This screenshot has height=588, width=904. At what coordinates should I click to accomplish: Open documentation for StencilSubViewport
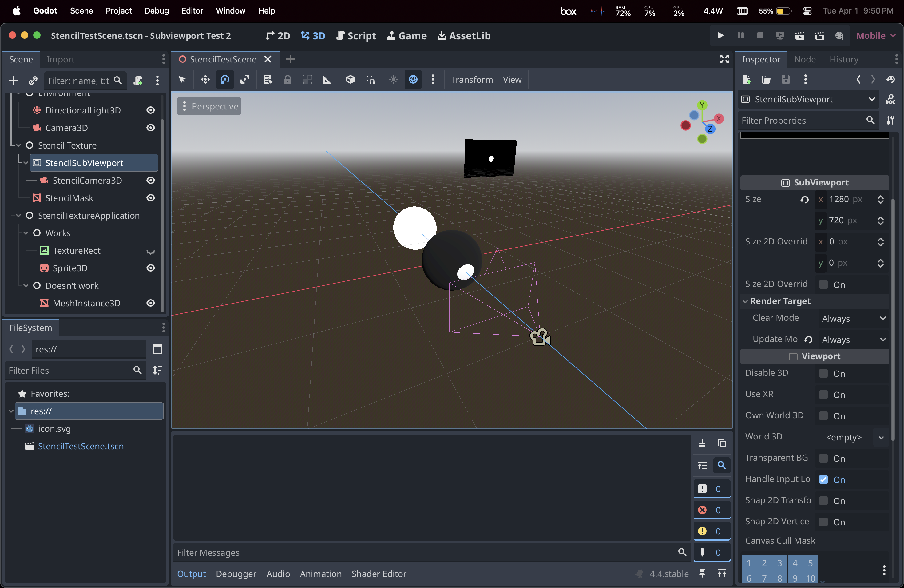click(890, 100)
